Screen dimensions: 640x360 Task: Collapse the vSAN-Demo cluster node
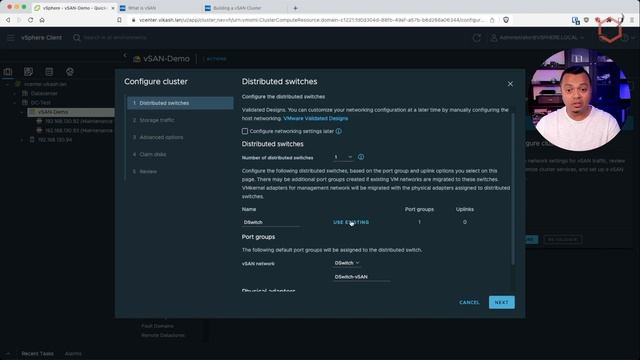(22, 112)
